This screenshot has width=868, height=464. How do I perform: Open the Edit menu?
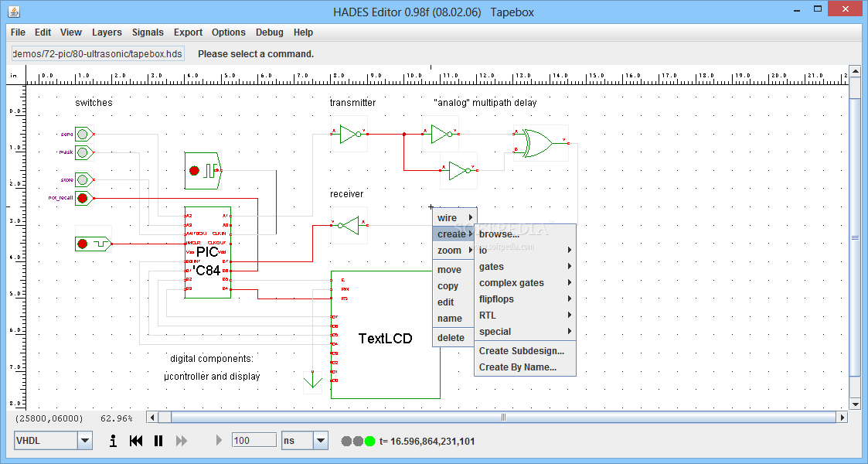tap(43, 32)
